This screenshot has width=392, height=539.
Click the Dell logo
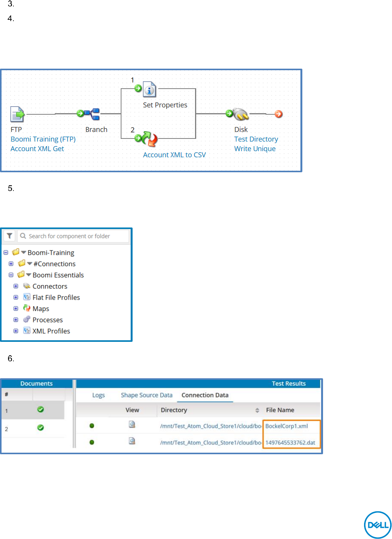tap(377, 524)
